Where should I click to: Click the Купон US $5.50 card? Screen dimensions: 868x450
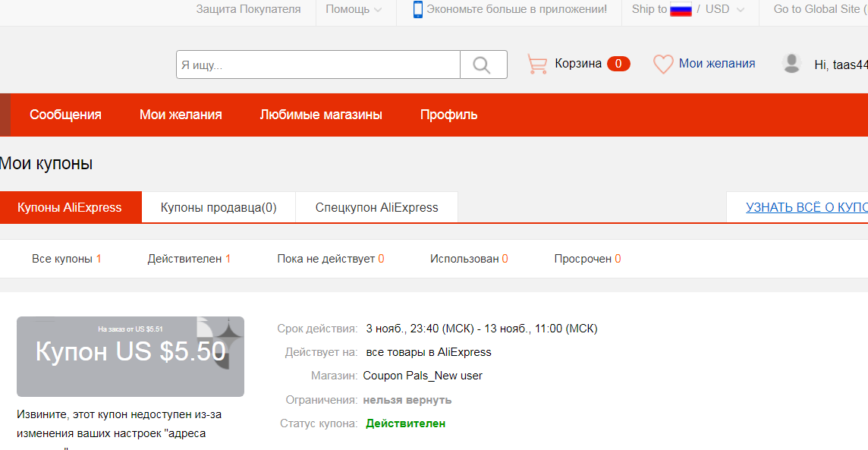130,357
